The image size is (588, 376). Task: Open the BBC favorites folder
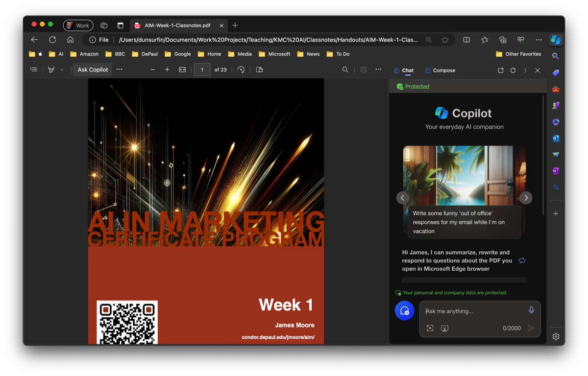(115, 54)
